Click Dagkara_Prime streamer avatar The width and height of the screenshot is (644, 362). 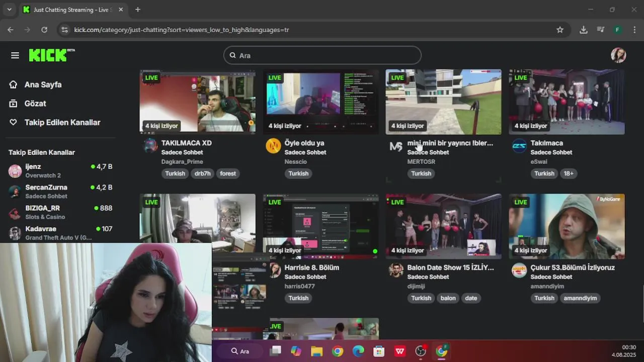point(150,146)
